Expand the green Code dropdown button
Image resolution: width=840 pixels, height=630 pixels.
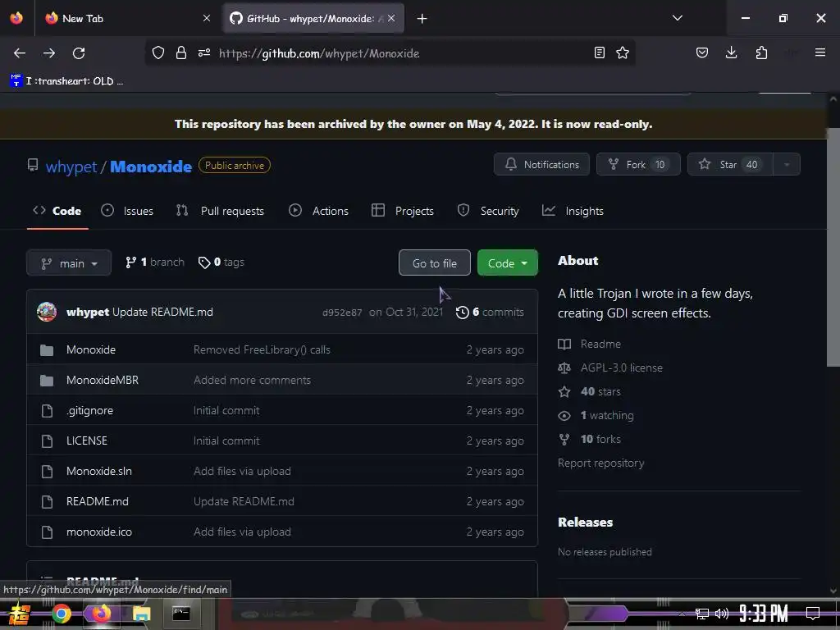click(x=507, y=263)
